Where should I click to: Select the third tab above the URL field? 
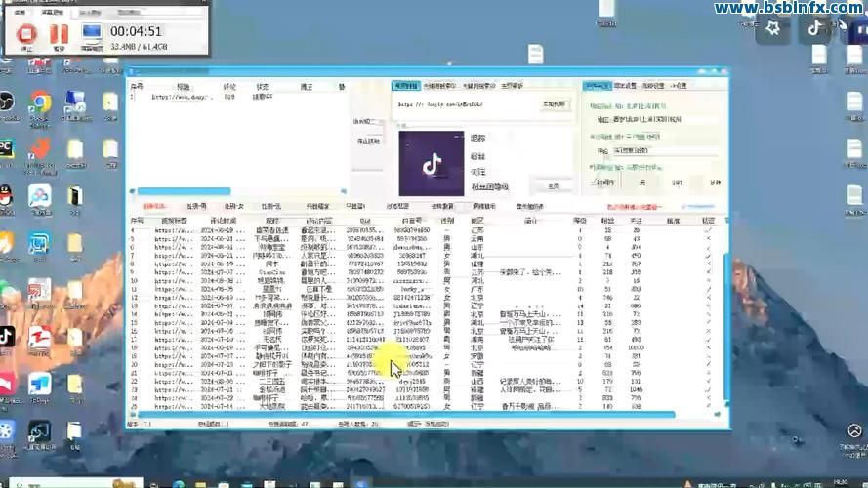(478, 86)
